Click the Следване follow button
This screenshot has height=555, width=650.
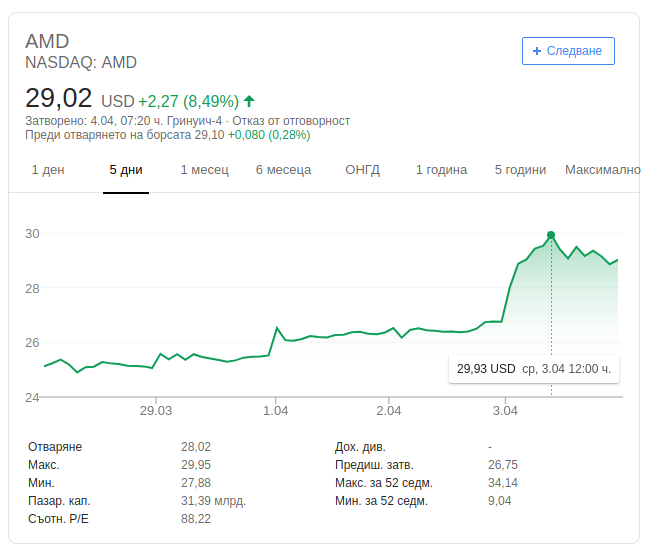coord(568,51)
